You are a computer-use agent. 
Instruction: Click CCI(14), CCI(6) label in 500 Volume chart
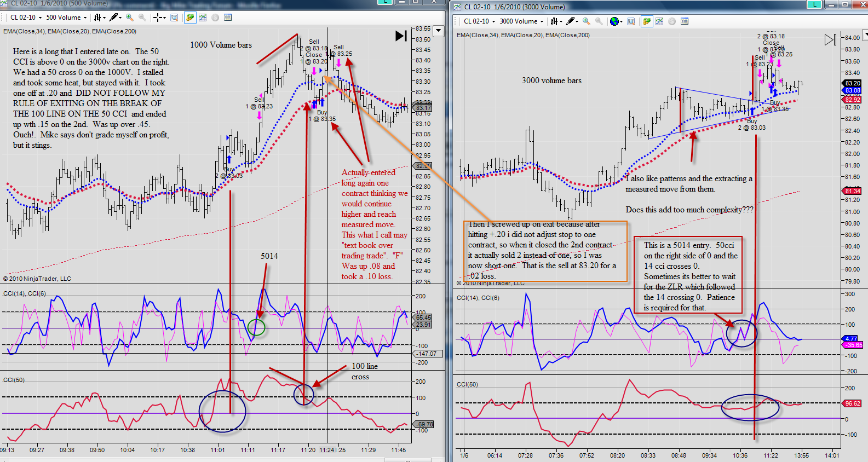coord(25,293)
